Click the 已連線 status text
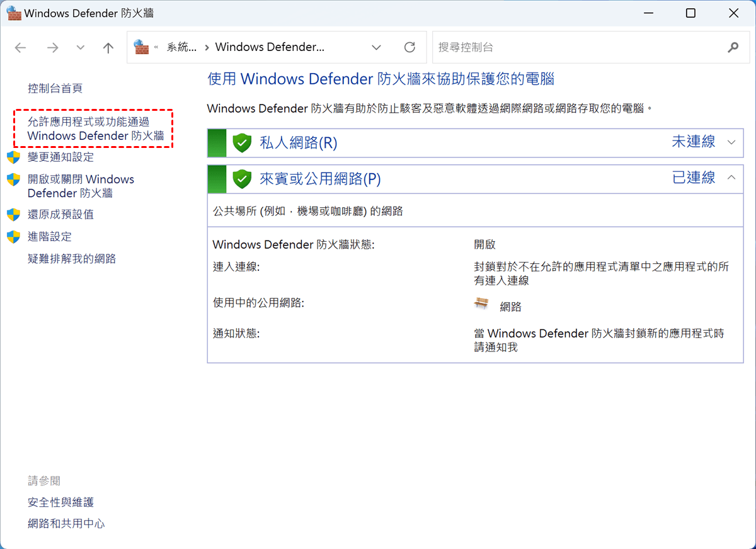The height and width of the screenshot is (549, 756). point(694,178)
